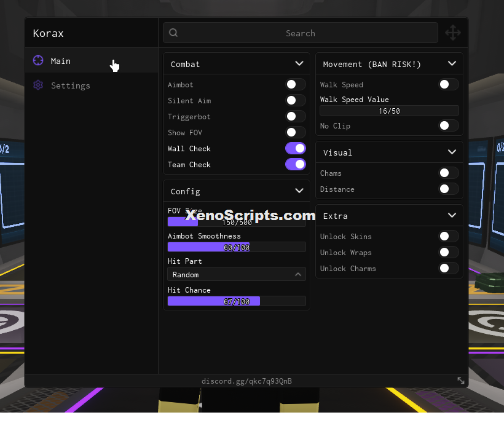Open the Hit Part Random dropdown

point(237,275)
